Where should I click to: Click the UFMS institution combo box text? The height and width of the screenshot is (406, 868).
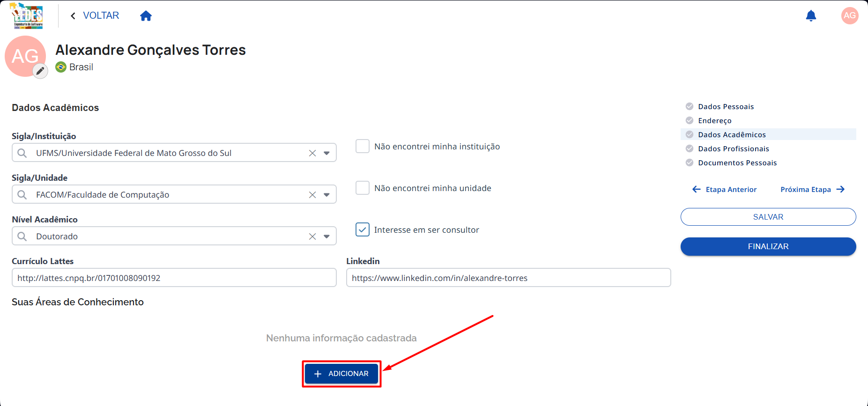[x=134, y=153]
